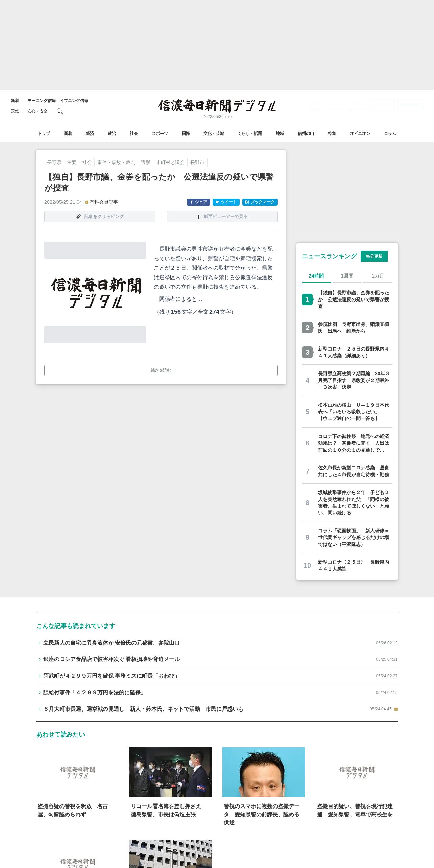434x868 pixels.
Task: Click the 事件・事故・裁判 article tag
Action: click(116, 163)
